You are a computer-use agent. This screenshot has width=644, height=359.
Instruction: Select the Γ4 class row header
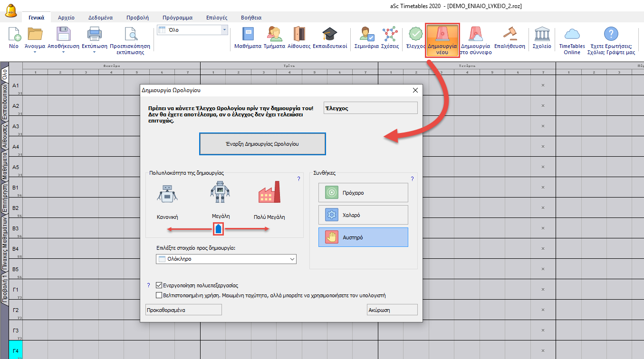[x=16, y=351]
